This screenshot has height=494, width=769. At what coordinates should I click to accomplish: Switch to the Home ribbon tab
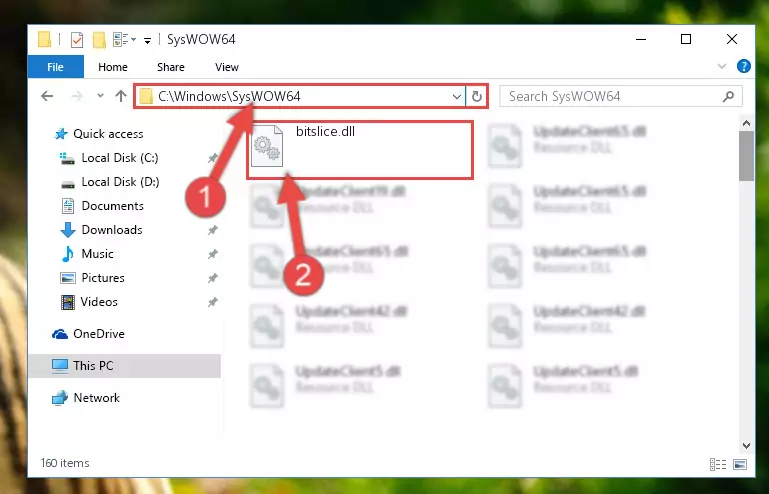tap(113, 67)
